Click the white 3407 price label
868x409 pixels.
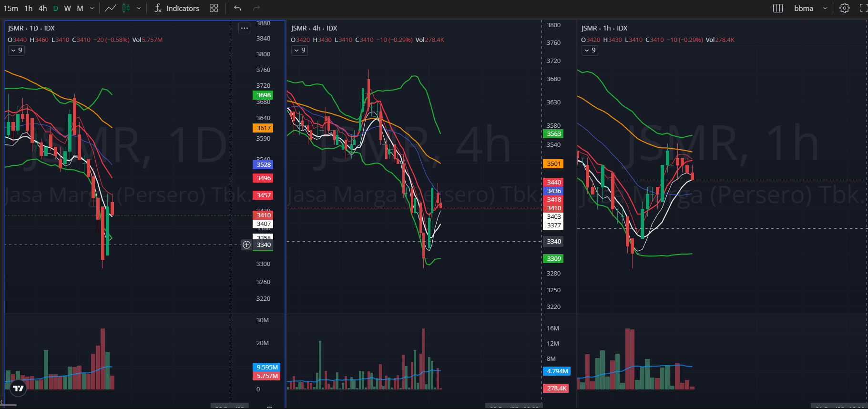[x=263, y=224]
